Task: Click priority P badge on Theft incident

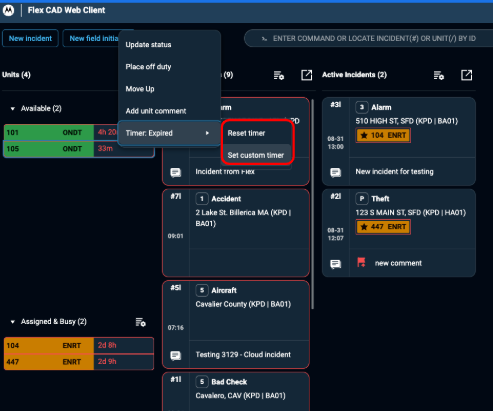Action: (362, 199)
